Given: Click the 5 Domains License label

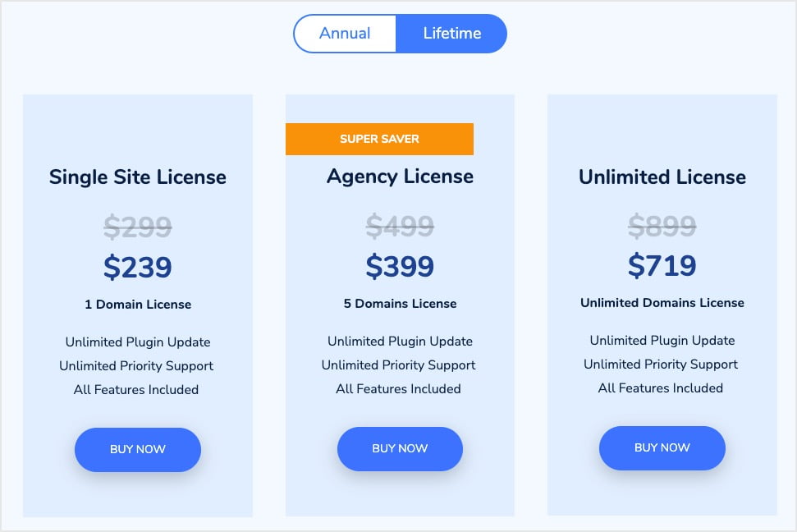Looking at the screenshot, I should [x=400, y=303].
